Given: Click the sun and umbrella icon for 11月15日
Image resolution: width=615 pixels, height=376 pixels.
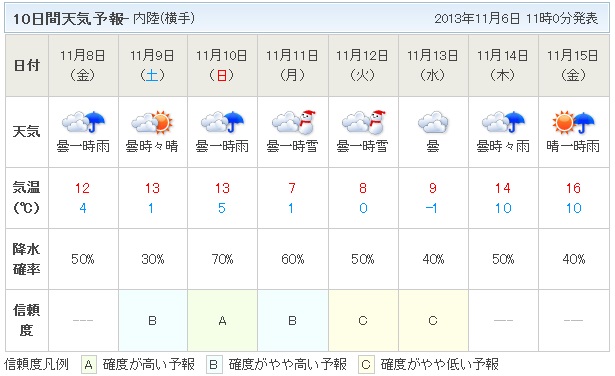Looking at the screenshot, I should 573,122.
